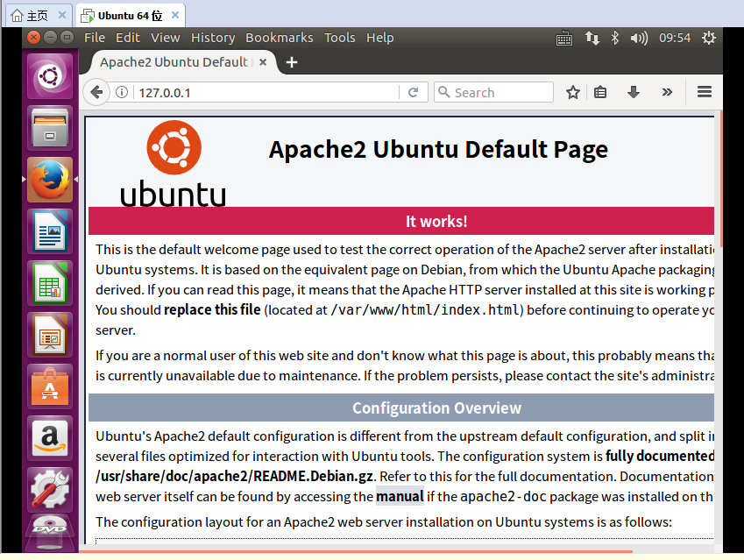Viewport: 744px width, 560px height.
Task: Reload the current page
Action: (x=414, y=92)
